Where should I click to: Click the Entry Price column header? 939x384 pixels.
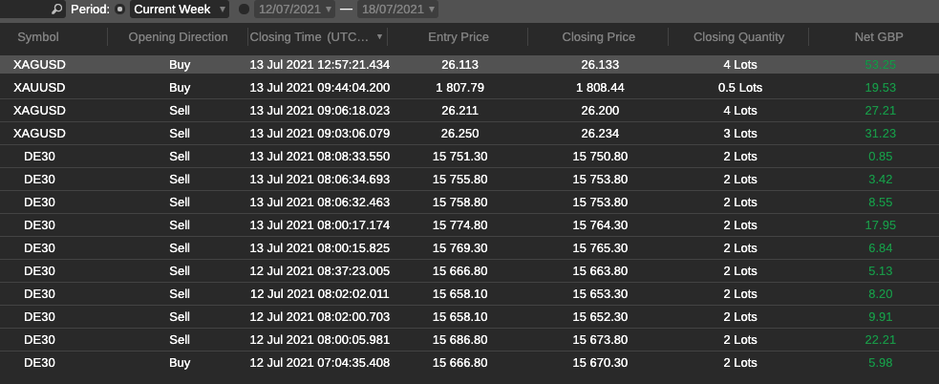(458, 37)
